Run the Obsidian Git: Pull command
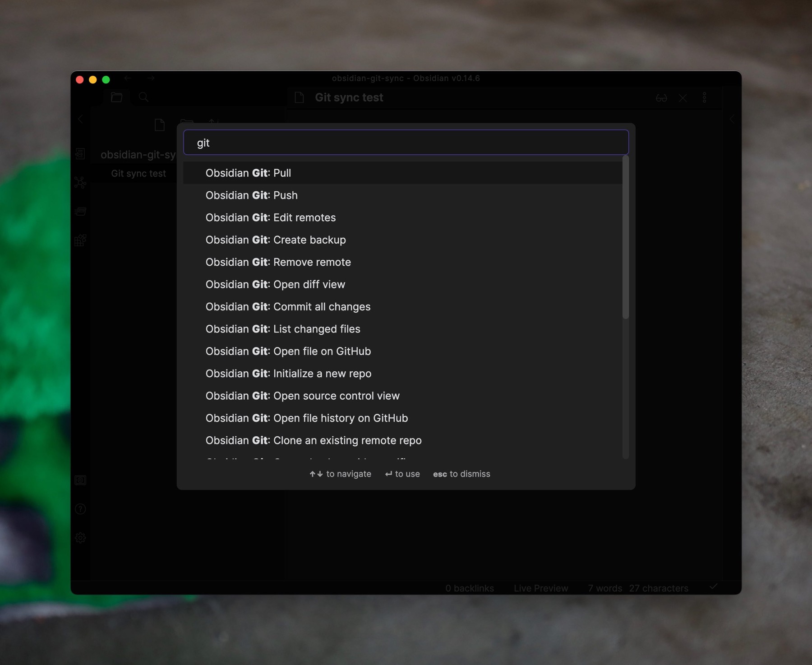 coord(248,173)
